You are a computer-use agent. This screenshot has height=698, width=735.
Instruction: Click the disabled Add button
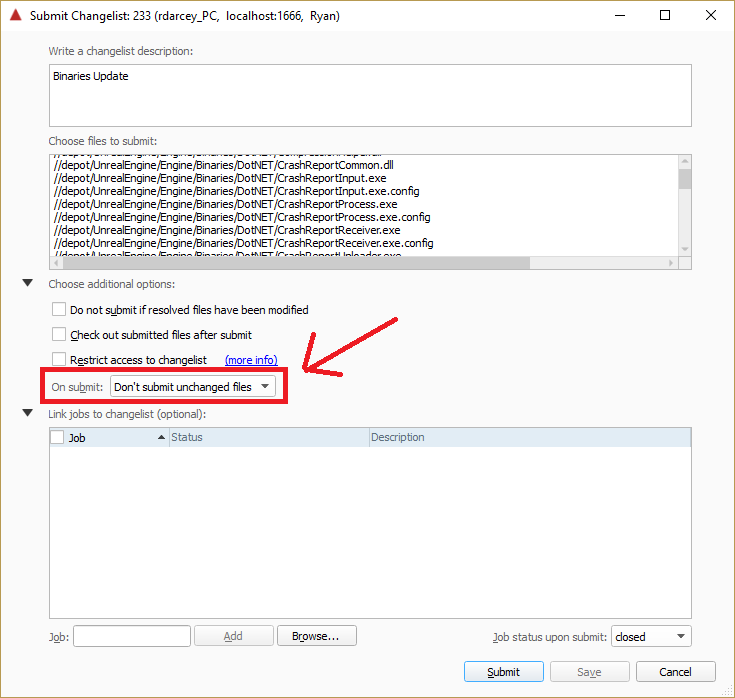tap(233, 636)
